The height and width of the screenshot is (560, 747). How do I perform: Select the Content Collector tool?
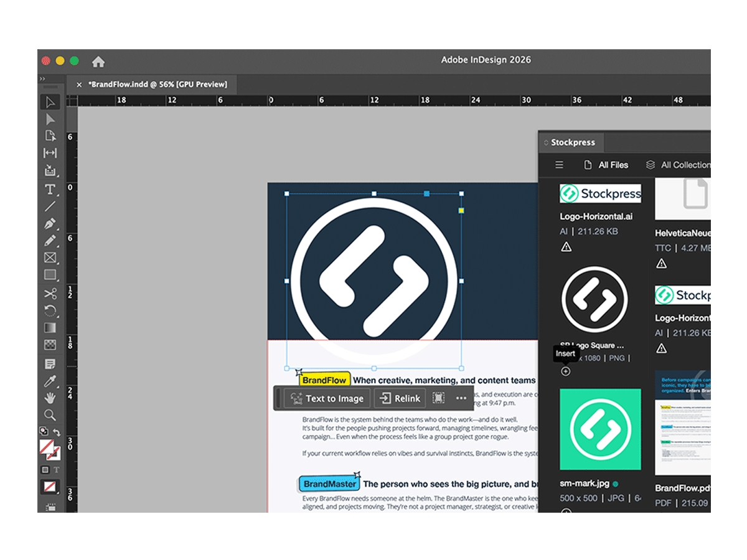click(x=50, y=170)
